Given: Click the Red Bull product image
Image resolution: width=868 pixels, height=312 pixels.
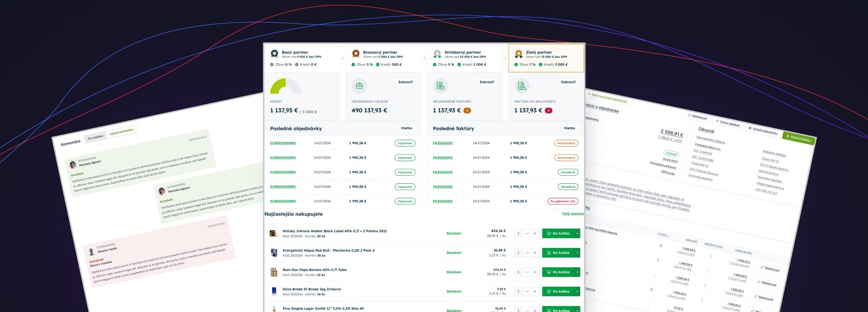Looking at the screenshot, I should (274, 253).
